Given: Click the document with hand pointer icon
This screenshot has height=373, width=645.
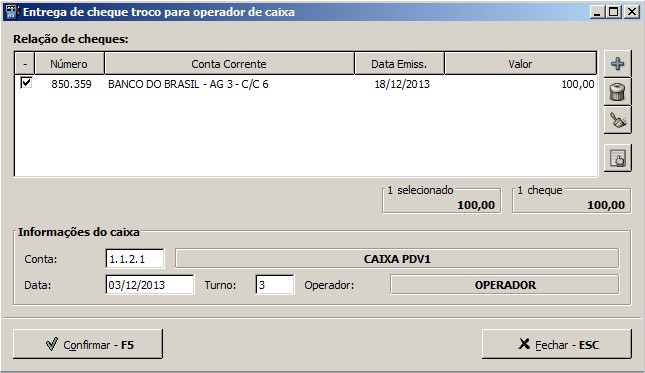Looking at the screenshot, I should coord(617,158).
